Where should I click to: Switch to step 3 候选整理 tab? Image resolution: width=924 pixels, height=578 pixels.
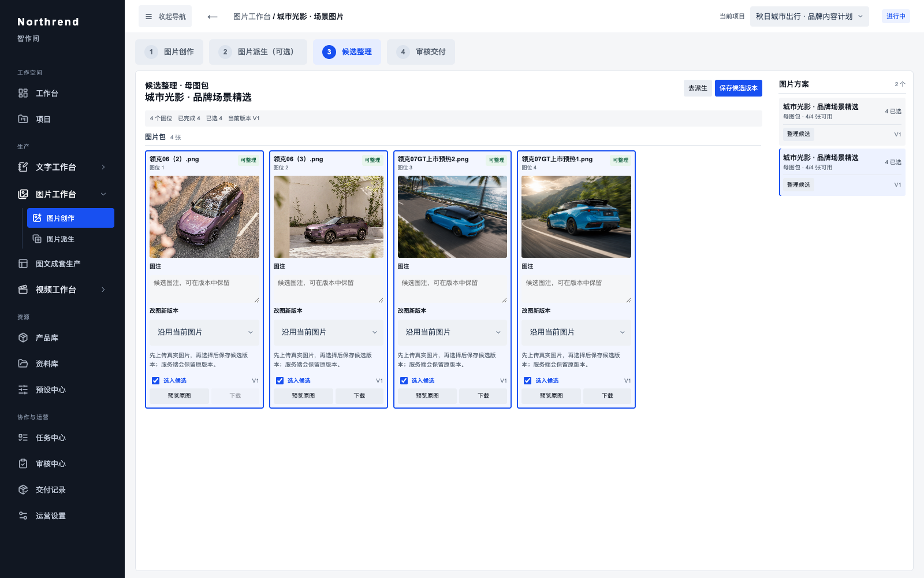(x=347, y=52)
